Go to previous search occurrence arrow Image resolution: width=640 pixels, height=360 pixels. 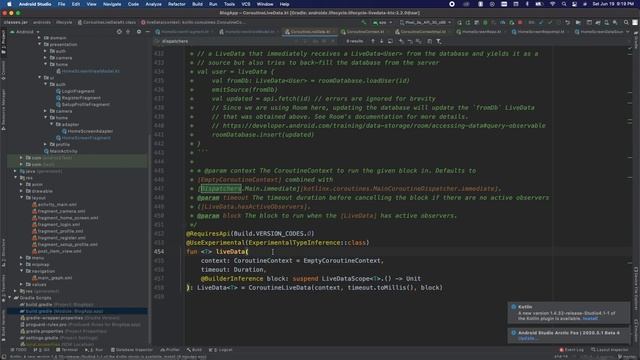pyautogui.click(x=373, y=41)
